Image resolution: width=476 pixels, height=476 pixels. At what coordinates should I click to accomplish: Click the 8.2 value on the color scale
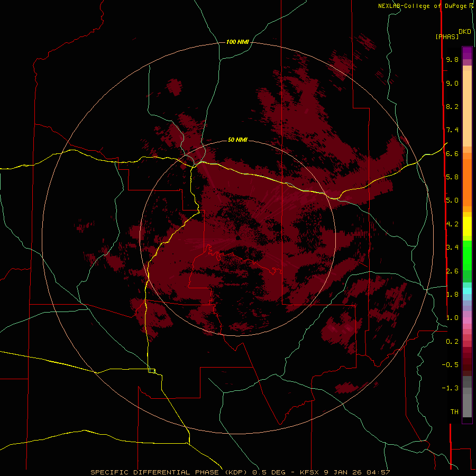452,106
